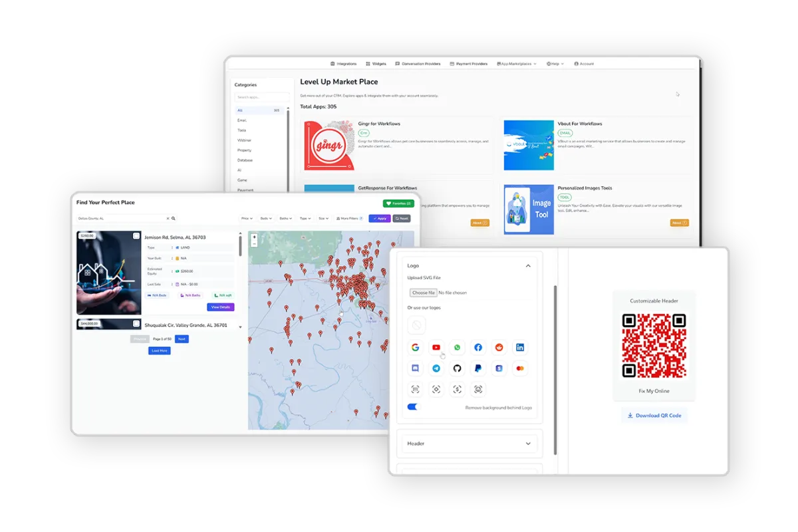Screen dimensions: 798x532
Task: Pick the gear scan frame logo option
Action: click(436, 389)
